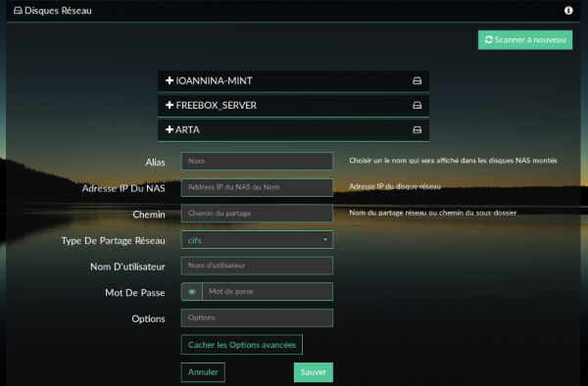Click Cacher les Options avancées
Viewport: 588px width, 386px height.
pyautogui.click(x=242, y=345)
